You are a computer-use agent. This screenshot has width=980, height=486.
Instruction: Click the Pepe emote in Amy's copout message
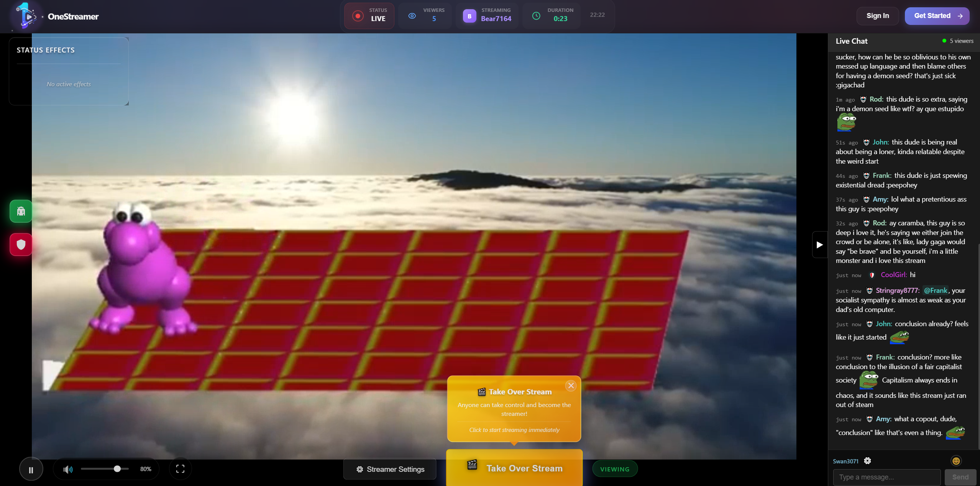(x=955, y=433)
